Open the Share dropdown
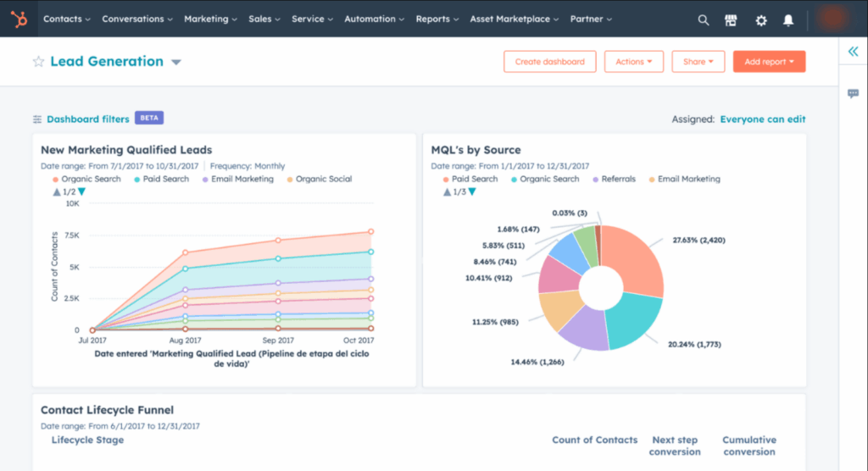The width and height of the screenshot is (868, 471). click(x=698, y=62)
